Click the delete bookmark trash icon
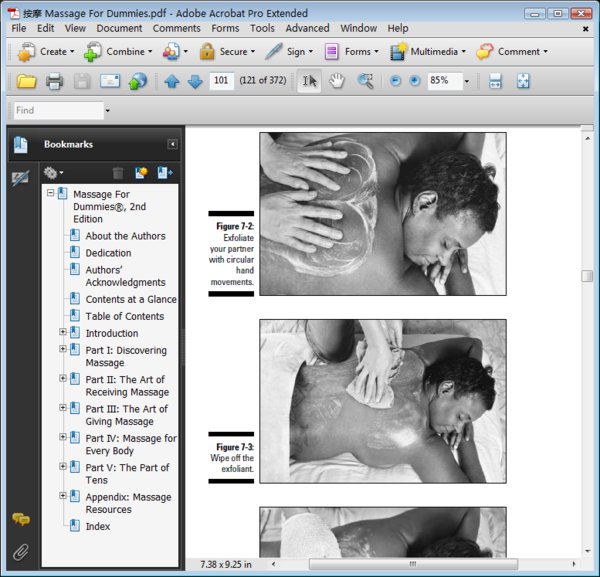This screenshot has width=600, height=577. coord(118,173)
